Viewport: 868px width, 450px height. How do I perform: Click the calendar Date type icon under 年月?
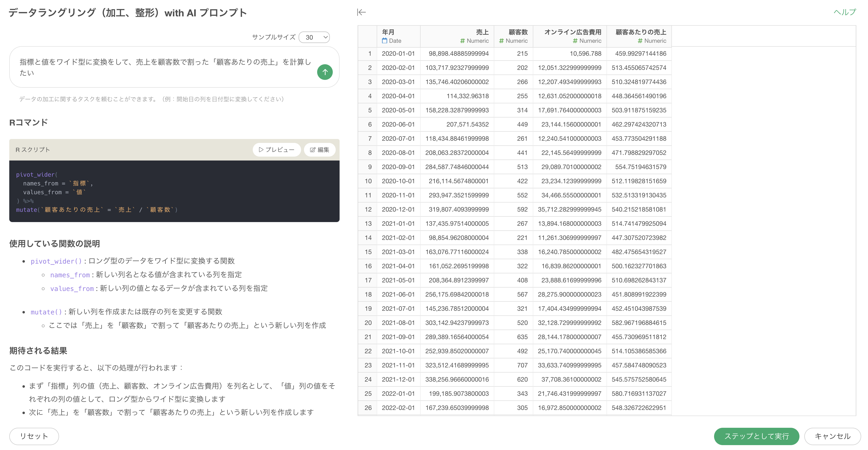click(384, 41)
